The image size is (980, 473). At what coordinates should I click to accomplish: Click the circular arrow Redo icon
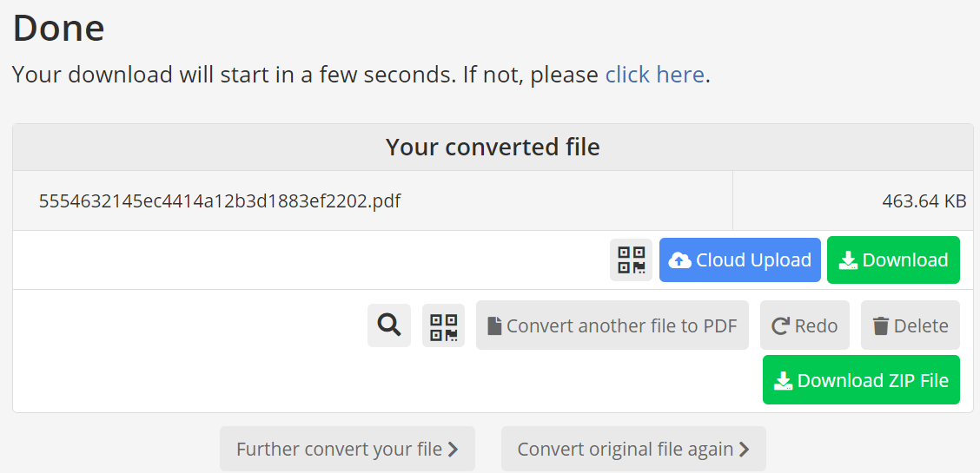click(x=780, y=326)
